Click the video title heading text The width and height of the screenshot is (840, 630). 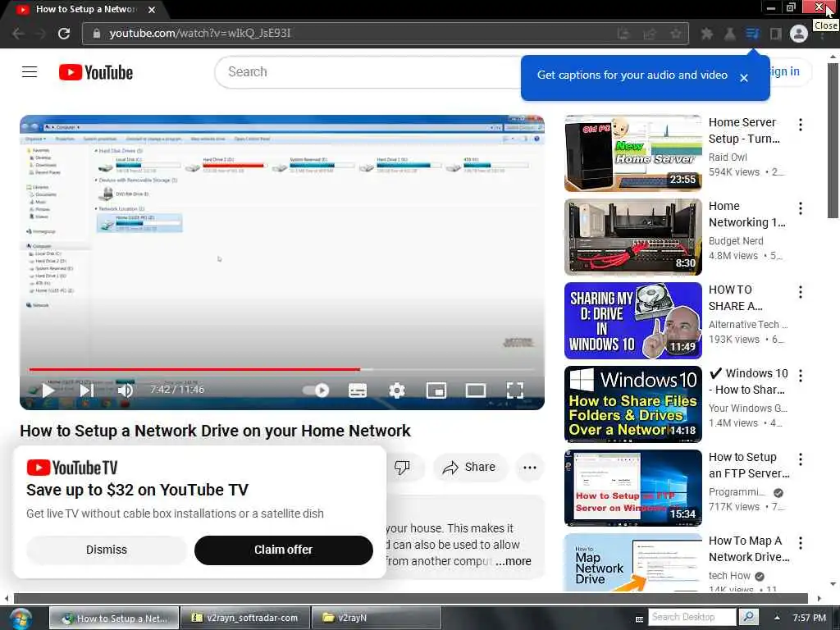point(216,431)
